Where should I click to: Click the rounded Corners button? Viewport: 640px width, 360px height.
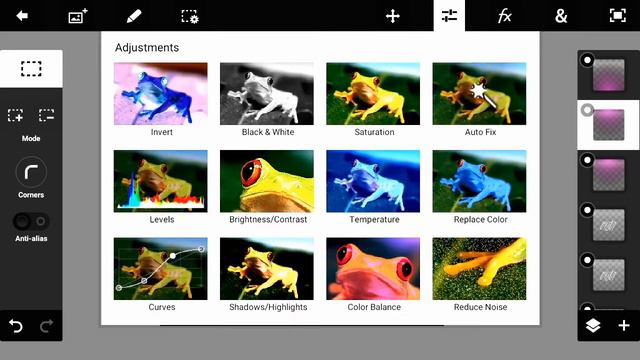click(x=31, y=172)
